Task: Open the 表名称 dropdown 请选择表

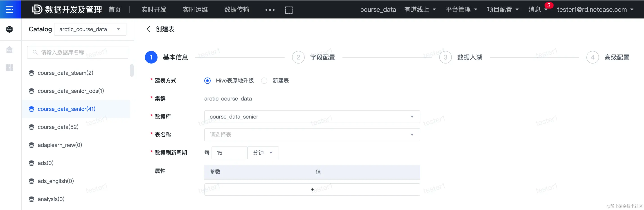Action: [312, 135]
